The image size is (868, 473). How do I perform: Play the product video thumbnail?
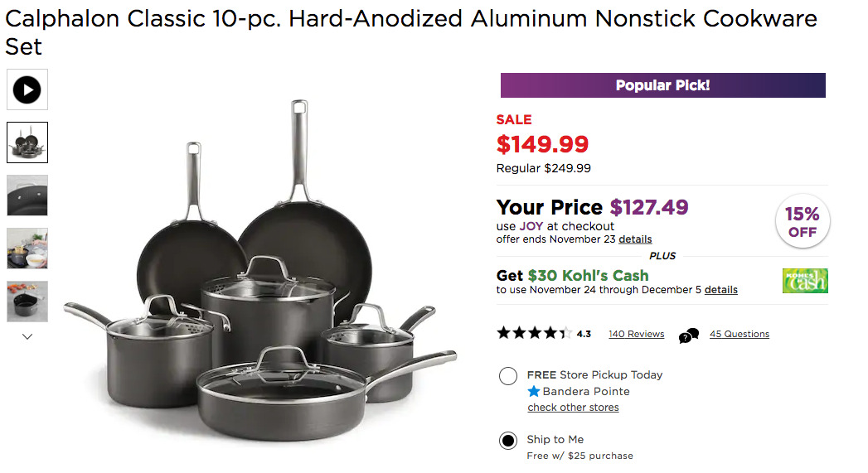pyautogui.click(x=27, y=89)
